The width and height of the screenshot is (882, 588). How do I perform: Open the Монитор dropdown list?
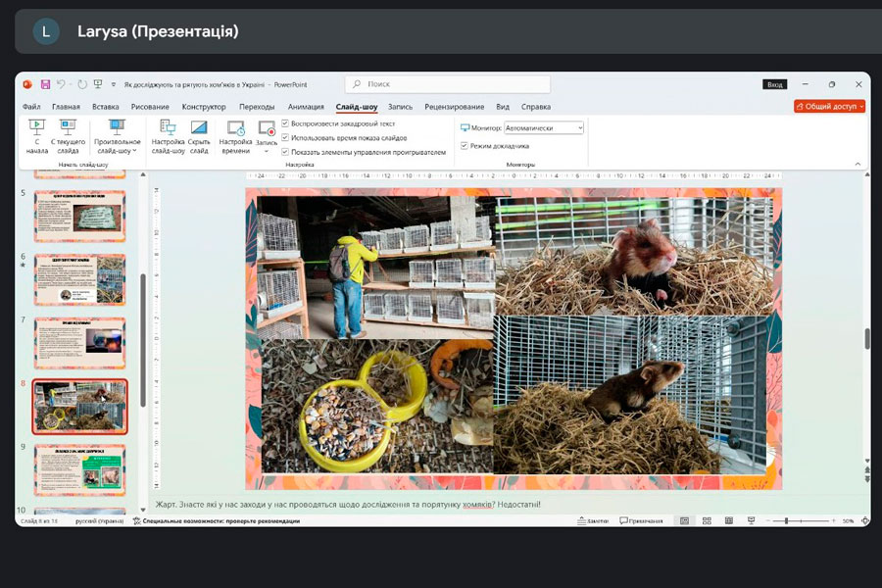pos(579,127)
